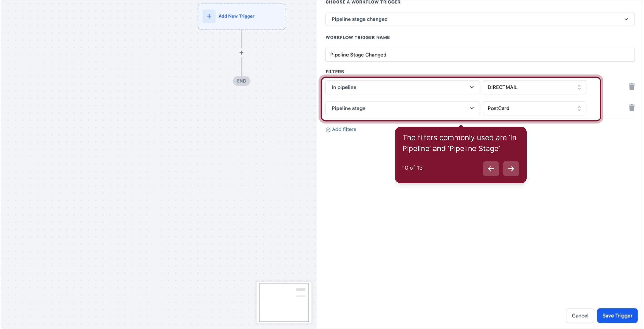Delete the In pipeline filter row
Image resolution: width=644 pixels, height=329 pixels.
pyautogui.click(x=632, y=87)
